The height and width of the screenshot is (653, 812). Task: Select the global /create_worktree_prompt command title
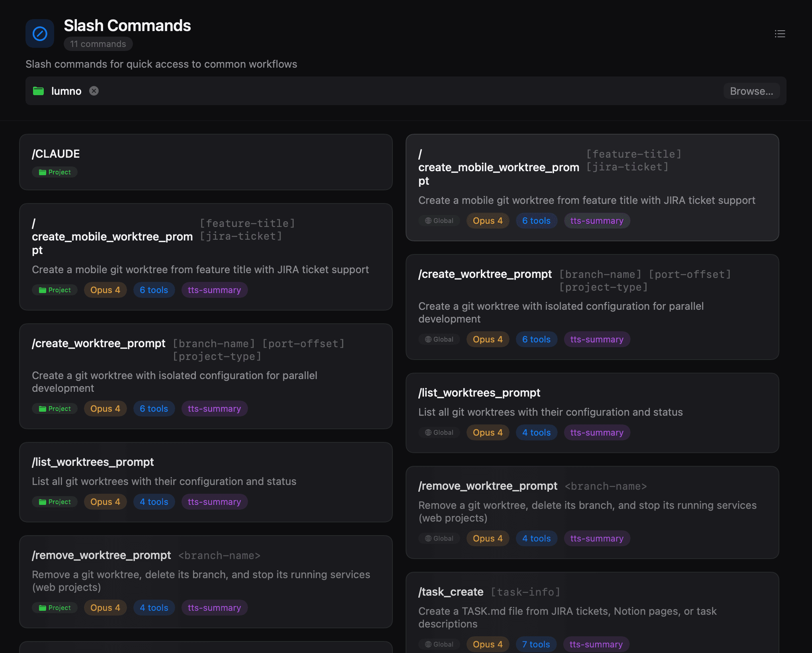(x=485, y=274)
